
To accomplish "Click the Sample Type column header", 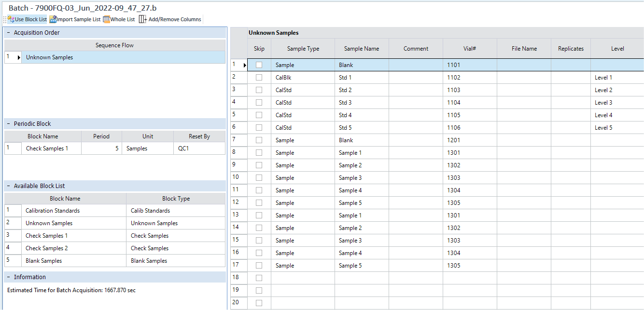I will (x=303, y=49).
